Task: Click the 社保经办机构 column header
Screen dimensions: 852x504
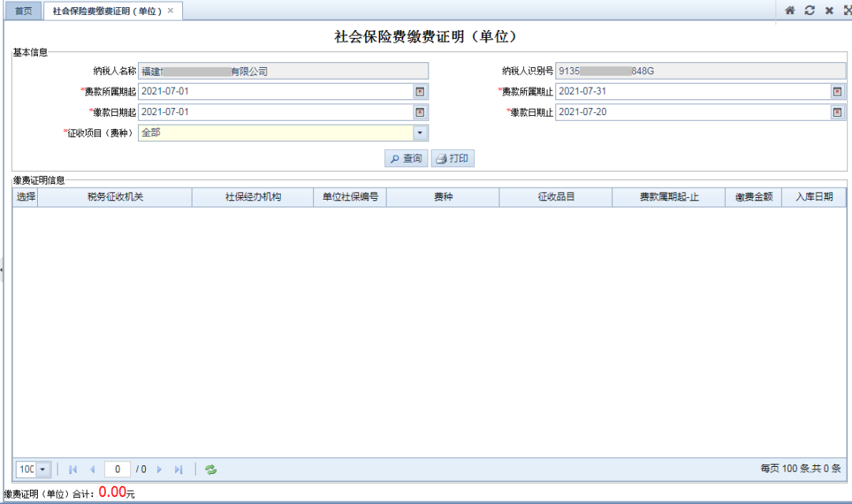Action: 252,197
